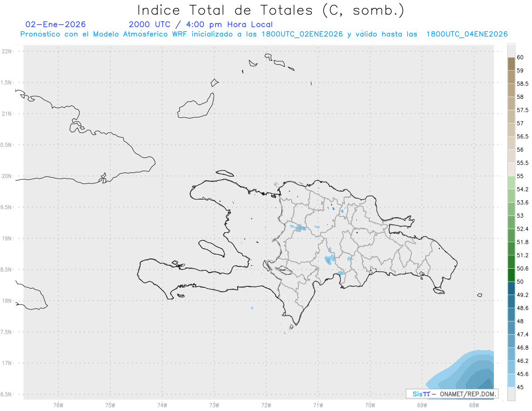Click the colorbar value "58.5"

(x=523, y=84)
